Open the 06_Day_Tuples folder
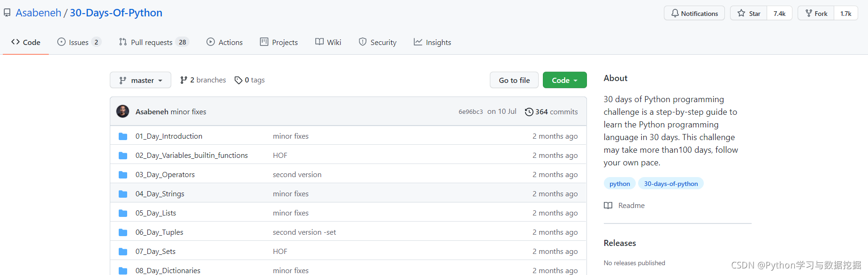 (x=160, y=232)
